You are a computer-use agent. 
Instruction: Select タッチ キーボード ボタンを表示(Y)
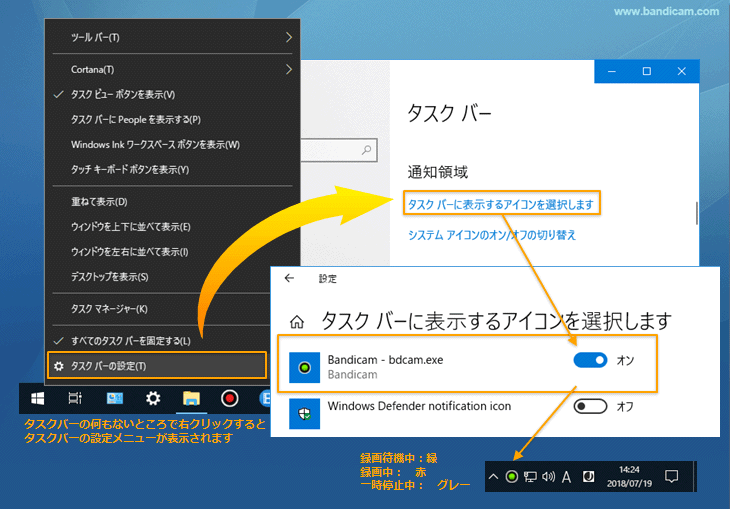coord(172,170)
